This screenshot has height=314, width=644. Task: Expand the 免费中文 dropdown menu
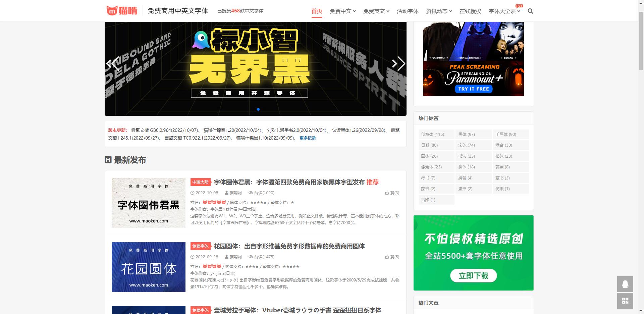[x=342, y=11]
